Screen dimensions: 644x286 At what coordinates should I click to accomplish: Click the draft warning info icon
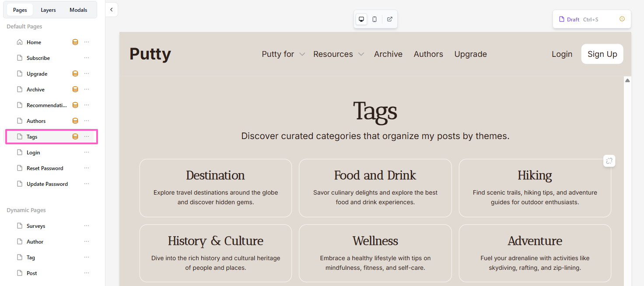[x=622, y=19]
